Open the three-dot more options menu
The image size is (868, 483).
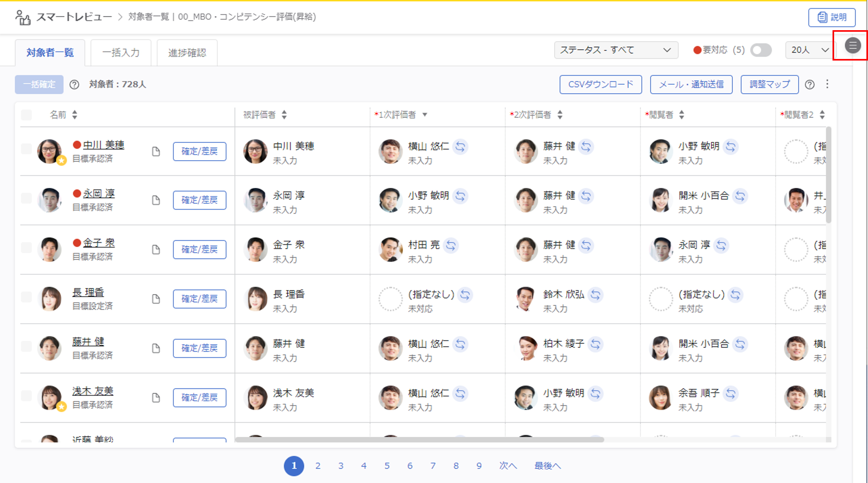pos(827,84)
